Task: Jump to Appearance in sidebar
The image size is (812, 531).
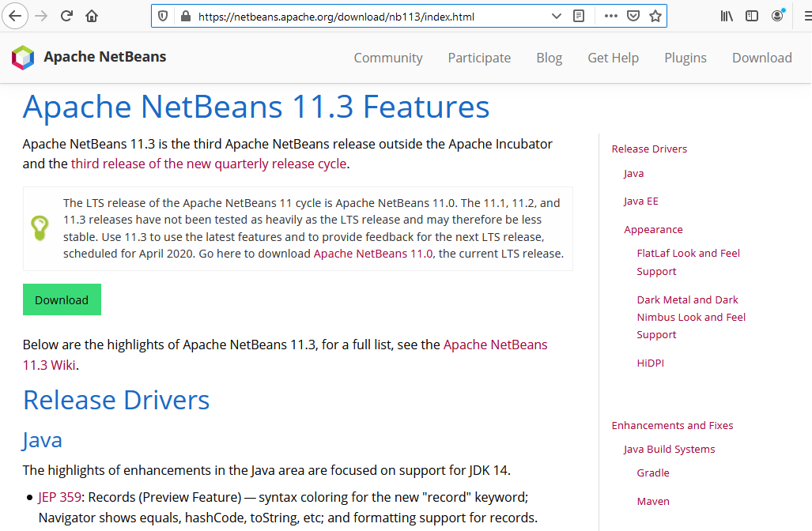Action: [x=653, y=230]
